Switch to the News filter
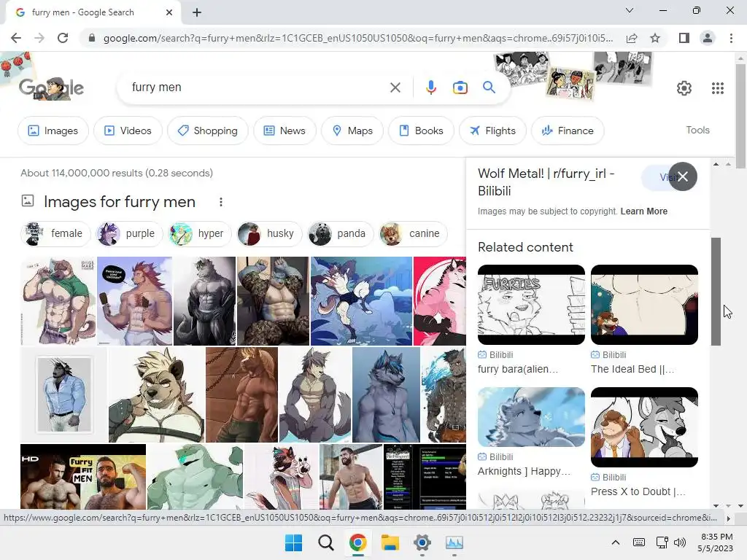 [285, 131]
